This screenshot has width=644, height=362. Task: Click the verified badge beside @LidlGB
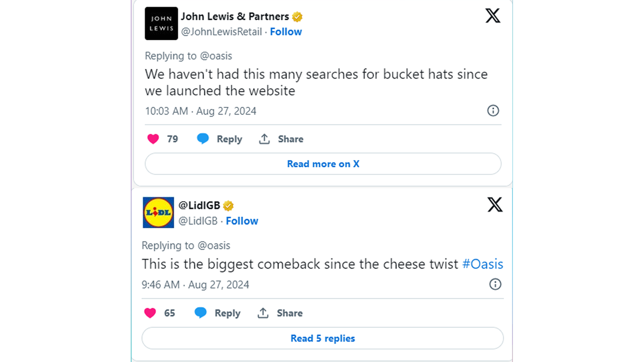pyautogui.click(x=229, y=205)
